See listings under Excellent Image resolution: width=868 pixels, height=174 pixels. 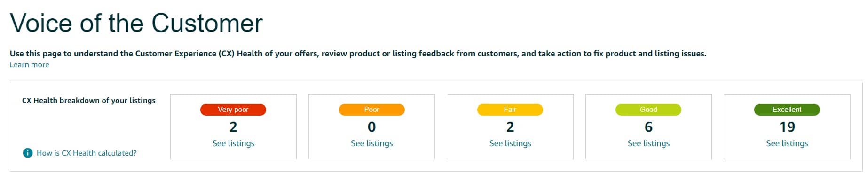tap(787, 143)
